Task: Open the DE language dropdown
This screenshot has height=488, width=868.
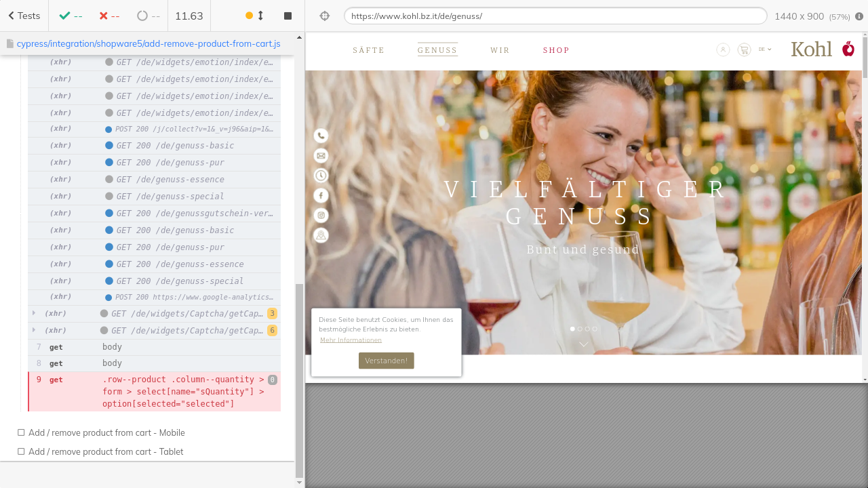Action: click(765, 49)
